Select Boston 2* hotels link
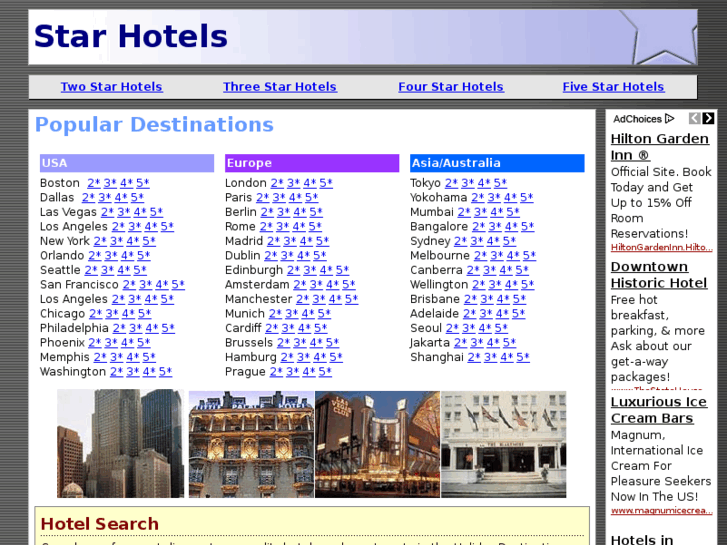Viewport: 727px width, 545px height. (x=94, y=183)
